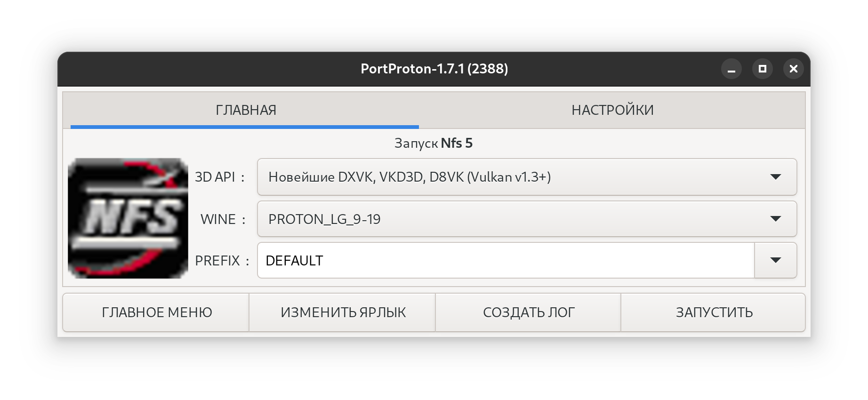
Task: Open the 3D API dropdown arrow
Action: [x=775, y=177]
